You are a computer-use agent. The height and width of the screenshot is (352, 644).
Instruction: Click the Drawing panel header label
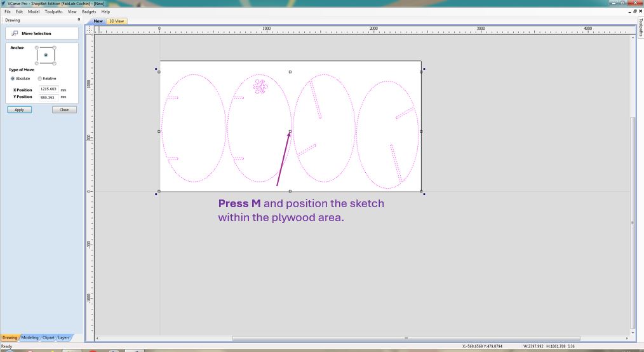point(12,20)
